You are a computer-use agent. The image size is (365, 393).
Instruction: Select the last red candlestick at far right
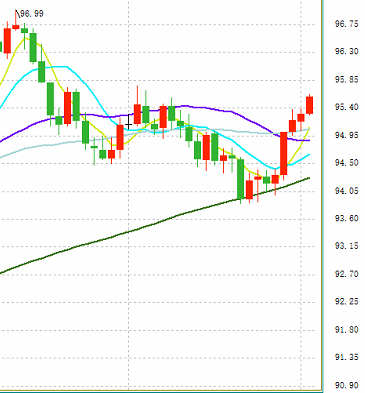pyautogui.click(x=310, y=105)
